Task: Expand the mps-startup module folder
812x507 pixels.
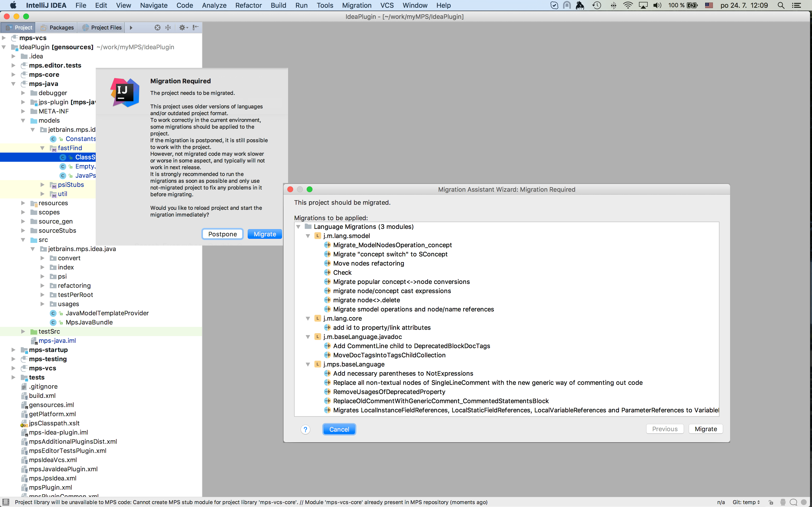Action: coord(14,350)
